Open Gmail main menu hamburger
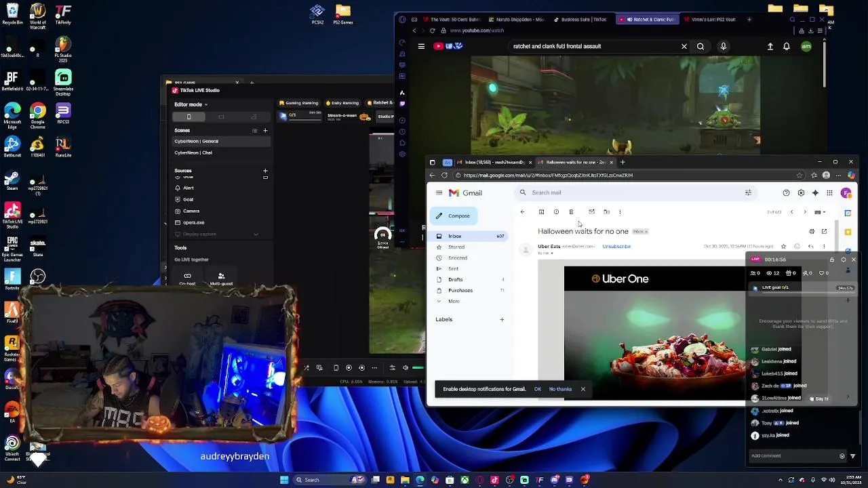The height and width of the screenshot is (488, 868). click(x=439, y=193)
